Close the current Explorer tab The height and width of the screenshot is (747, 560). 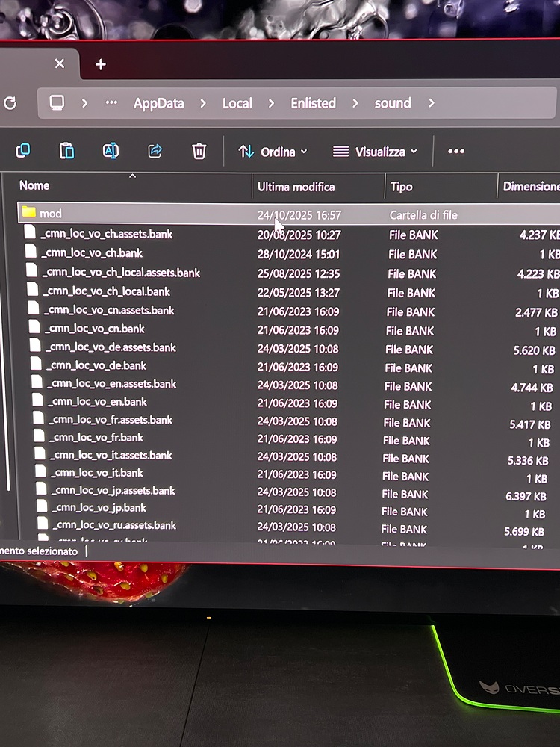[60, 63]
